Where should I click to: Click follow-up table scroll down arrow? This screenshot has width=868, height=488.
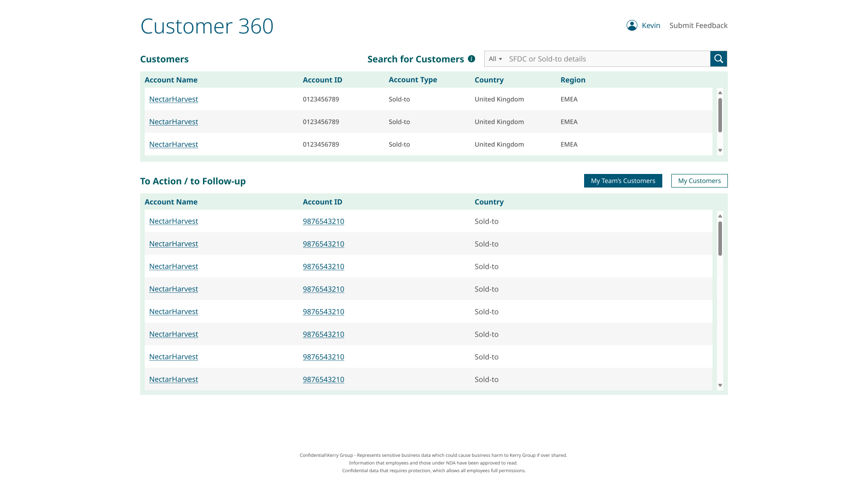point(720,385)
